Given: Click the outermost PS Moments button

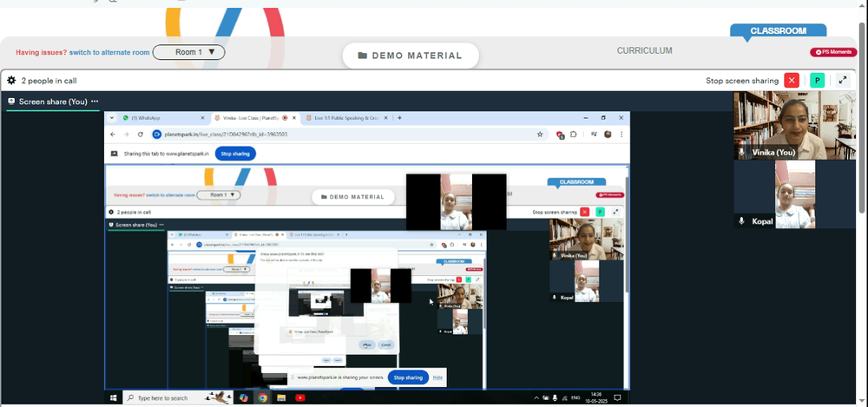Looking at the screenshot, I should [833, 52].
